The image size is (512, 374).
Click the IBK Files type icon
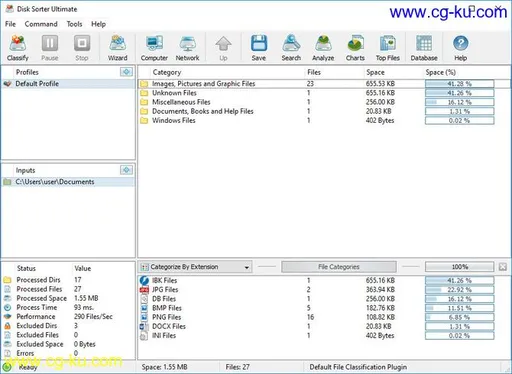click(144, 280)
